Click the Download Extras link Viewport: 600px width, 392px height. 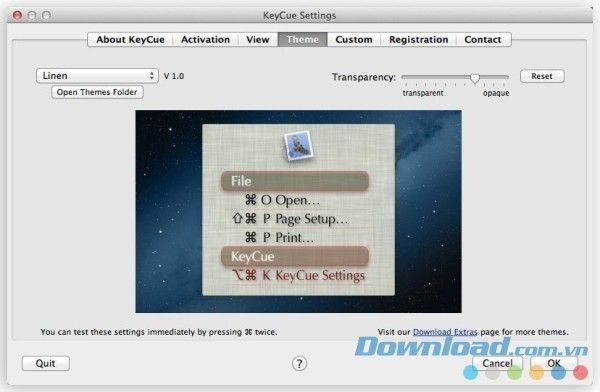tap(445, 332)
